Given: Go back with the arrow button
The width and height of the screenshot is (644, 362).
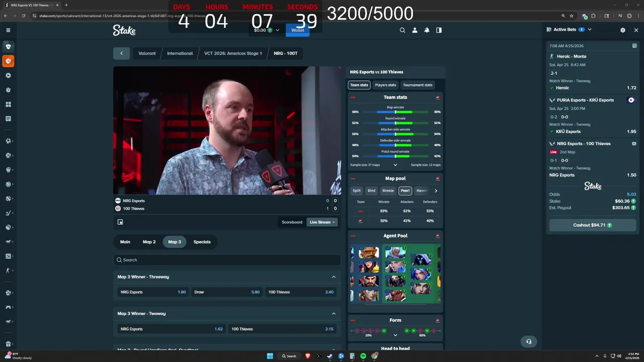Looking at the screenshot, I should pos(121,53).
